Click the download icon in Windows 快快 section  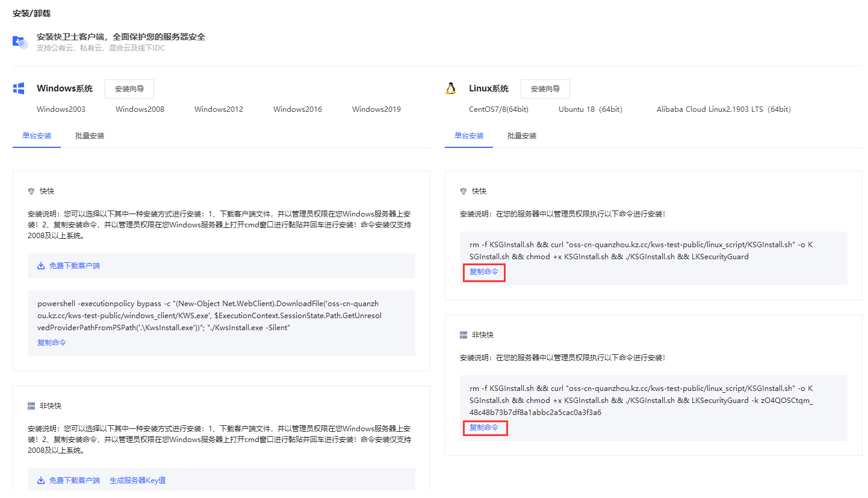(x=42, y=265)
